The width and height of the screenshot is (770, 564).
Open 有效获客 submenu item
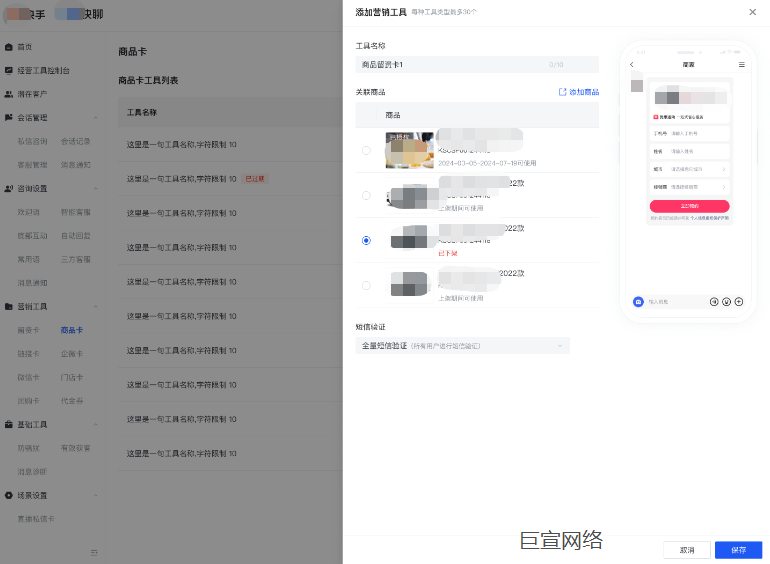[76, 448]
